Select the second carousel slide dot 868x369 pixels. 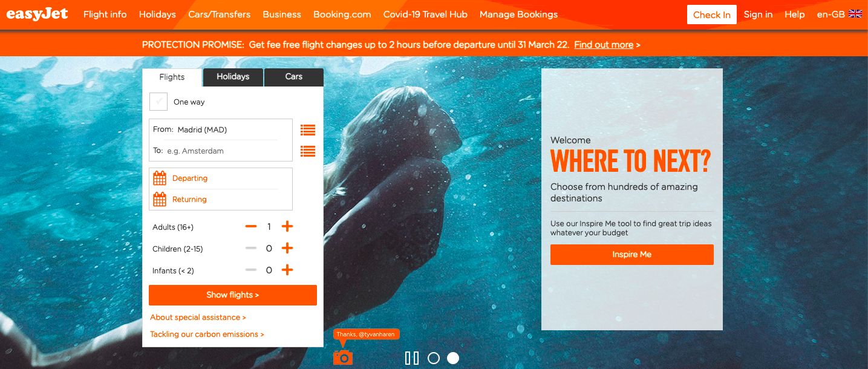coord(453,358)
